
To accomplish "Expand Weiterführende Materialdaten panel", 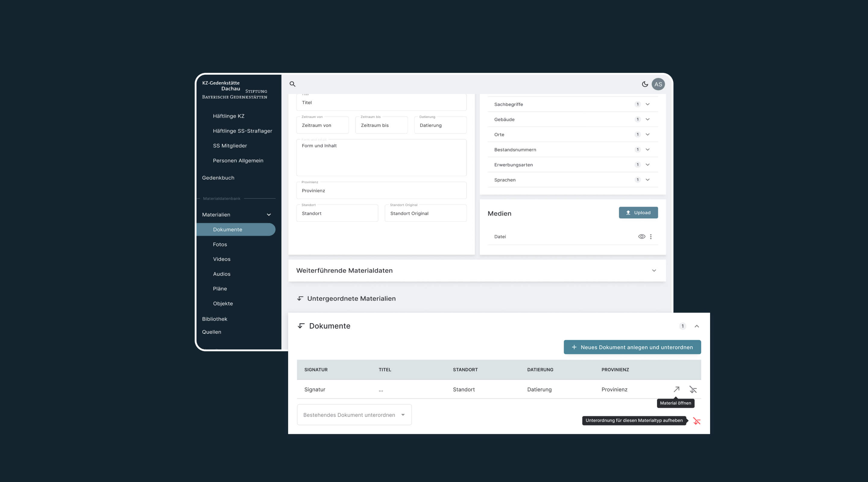I will click(654, 271).
